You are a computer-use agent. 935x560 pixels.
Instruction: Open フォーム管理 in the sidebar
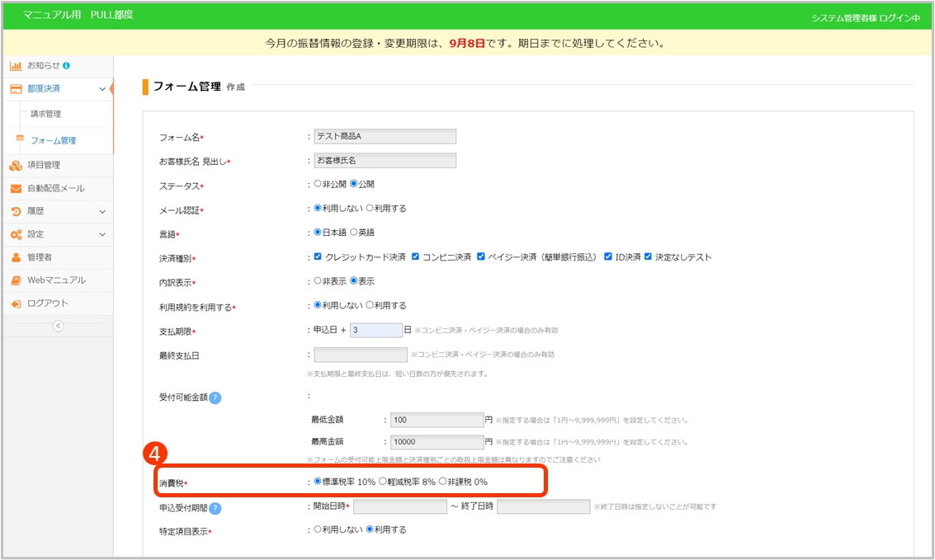pos(53,141)
